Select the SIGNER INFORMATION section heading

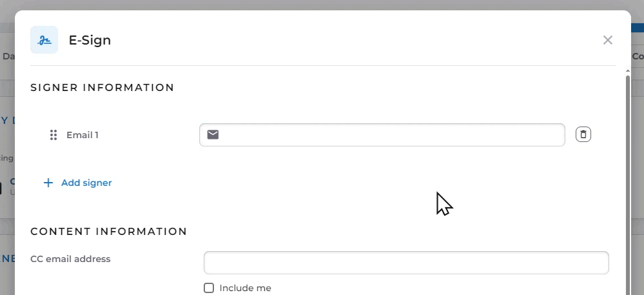click(102, 87)
